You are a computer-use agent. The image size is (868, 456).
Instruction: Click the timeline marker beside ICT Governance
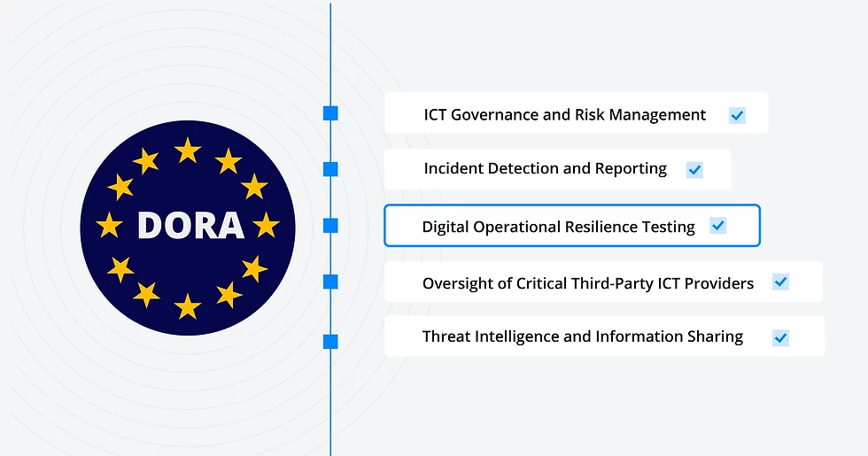tap(330, 113)
